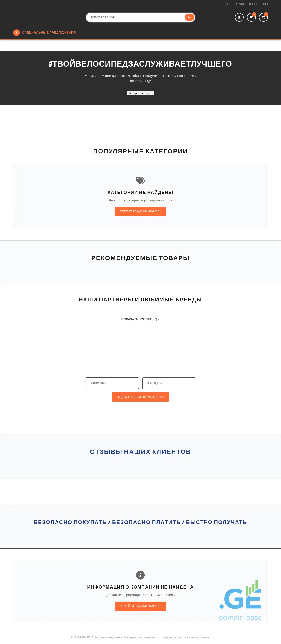The width and height of the screenshot is (281, 644).
Task: Click the .GE domain base logo
Action: pos(240,600)
